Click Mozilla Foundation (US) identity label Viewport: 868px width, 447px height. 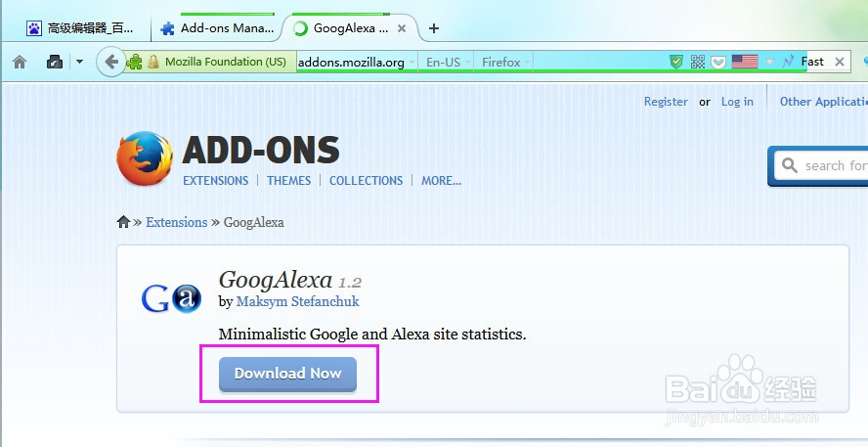[x=226, y=62]
